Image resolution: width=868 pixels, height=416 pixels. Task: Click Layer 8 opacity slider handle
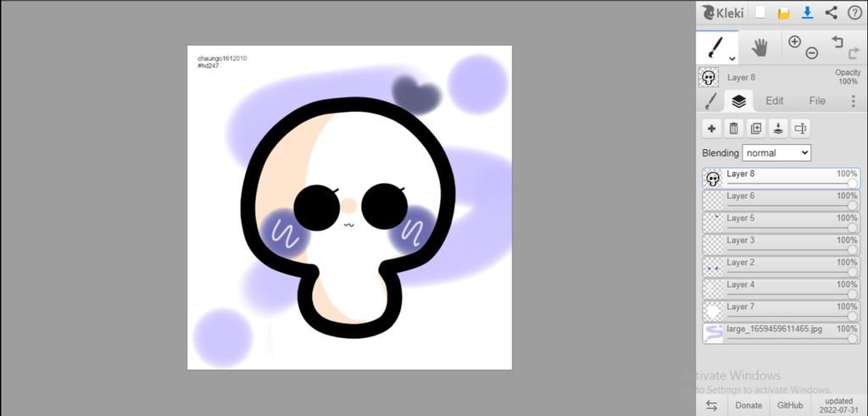(x=853, y=184)
